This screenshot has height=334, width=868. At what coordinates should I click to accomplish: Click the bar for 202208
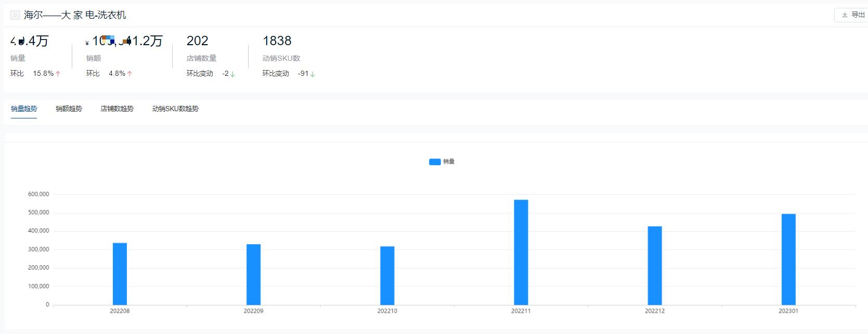click(x=120, y=274)
